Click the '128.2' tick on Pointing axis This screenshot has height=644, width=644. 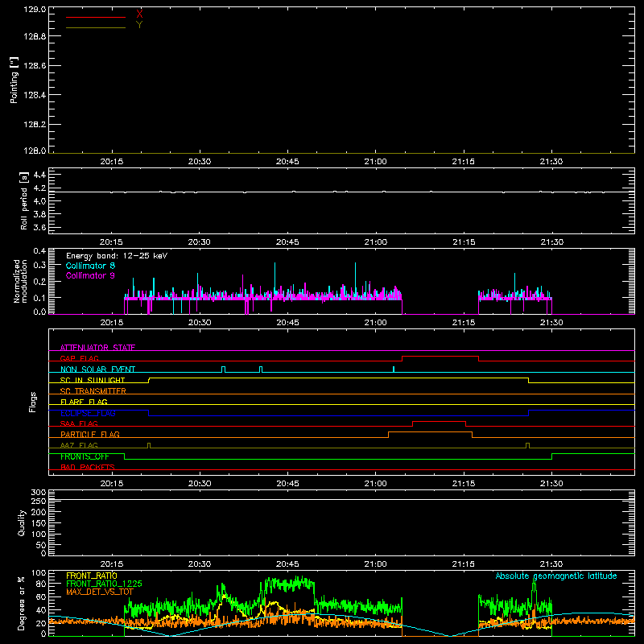[35, 124]
